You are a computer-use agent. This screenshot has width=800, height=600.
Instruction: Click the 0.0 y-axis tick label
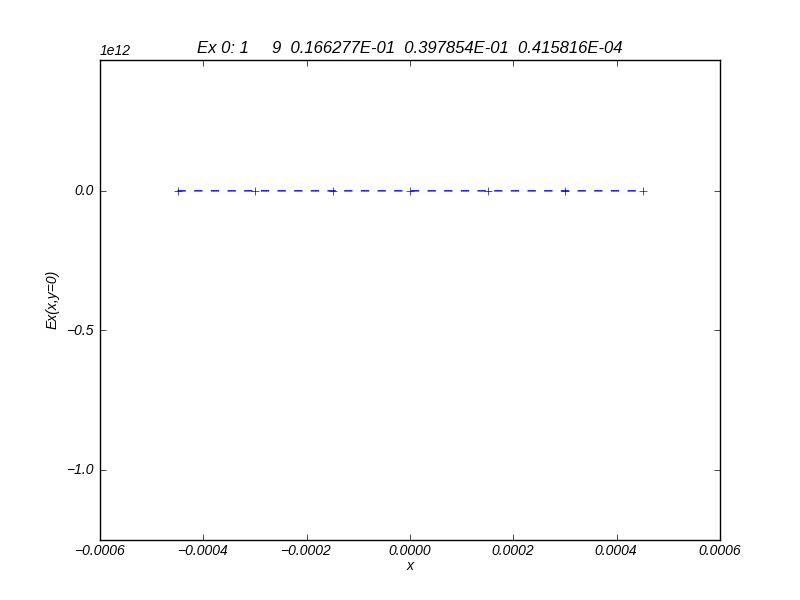click(x=84, y=191)
